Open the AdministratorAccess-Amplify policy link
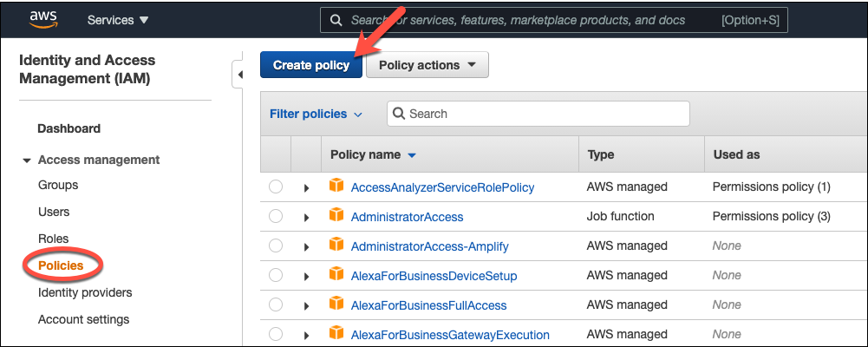 (429, 246)
